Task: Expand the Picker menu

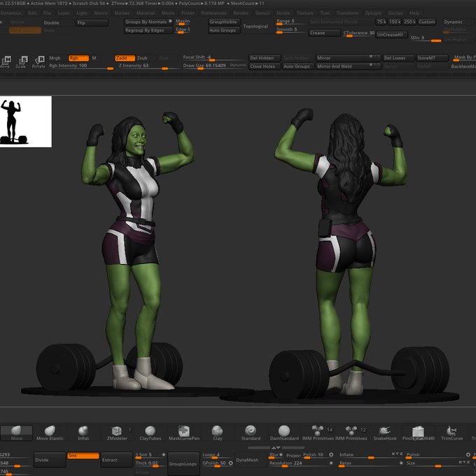Action: tap(188, 13)
